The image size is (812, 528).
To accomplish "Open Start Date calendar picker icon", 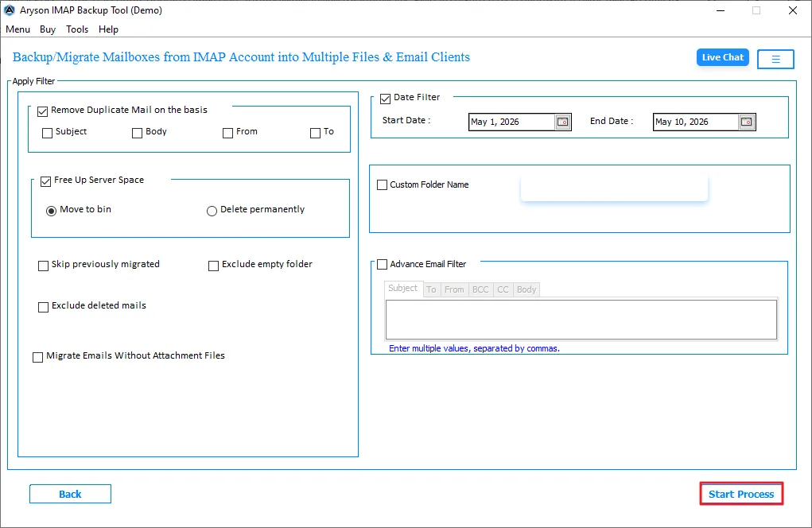I will [x=563, y=122].
